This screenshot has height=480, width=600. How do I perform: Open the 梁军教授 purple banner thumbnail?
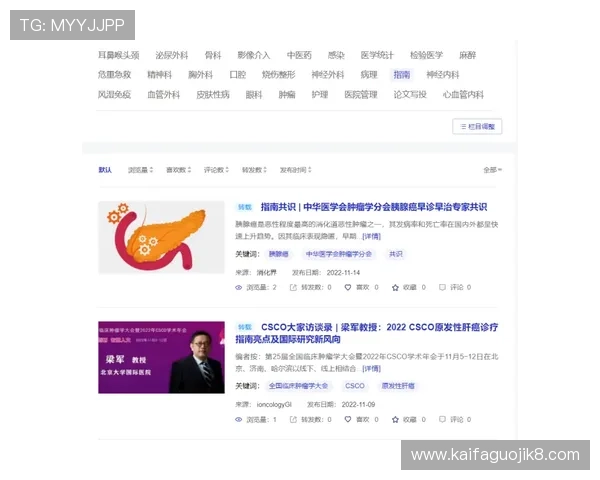click(x=161, y=358)
